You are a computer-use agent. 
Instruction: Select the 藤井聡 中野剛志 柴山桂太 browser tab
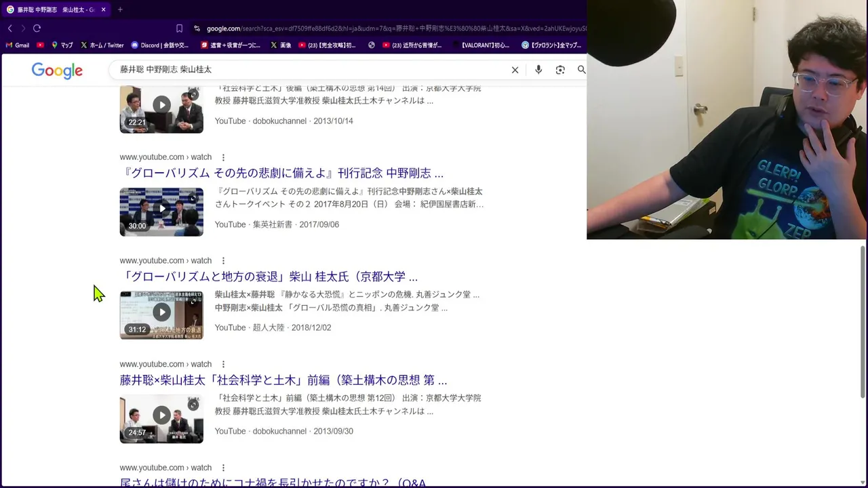click(56, 9)
